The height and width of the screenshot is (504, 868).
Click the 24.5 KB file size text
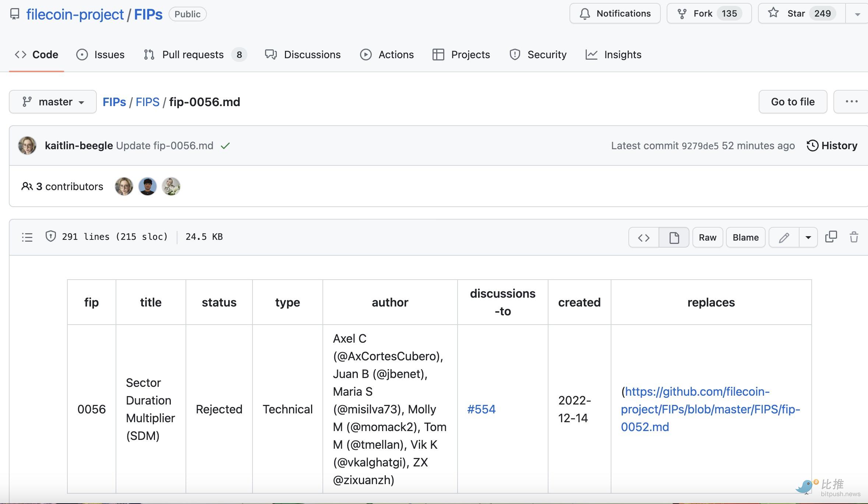coord(204,237)
